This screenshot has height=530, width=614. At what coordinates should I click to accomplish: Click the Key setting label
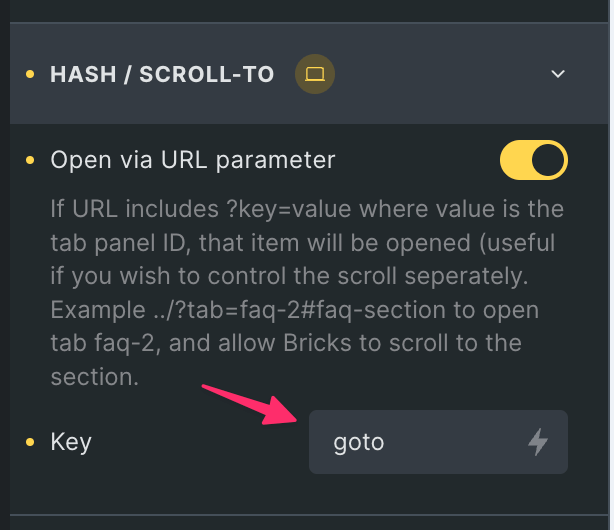point(71,441)
